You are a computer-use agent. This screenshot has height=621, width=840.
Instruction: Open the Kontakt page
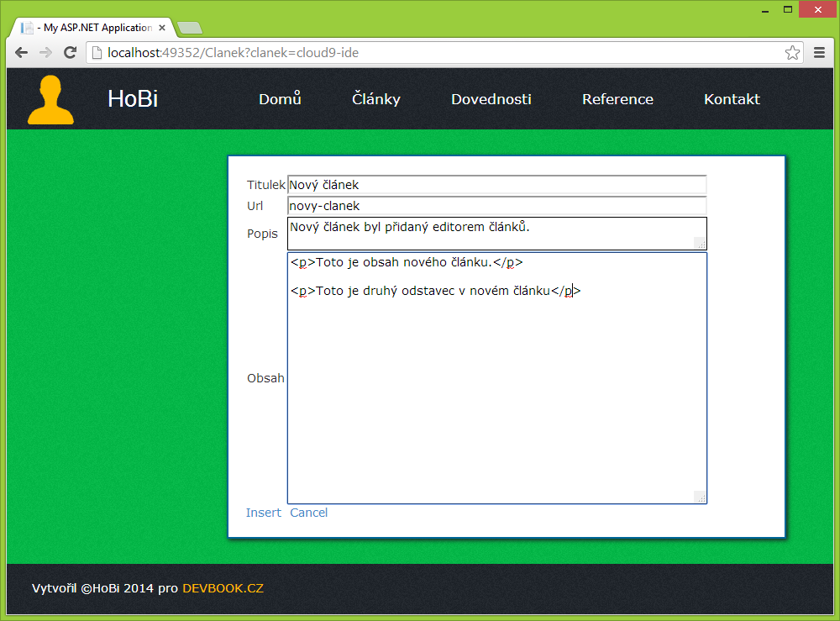(731, 98)
